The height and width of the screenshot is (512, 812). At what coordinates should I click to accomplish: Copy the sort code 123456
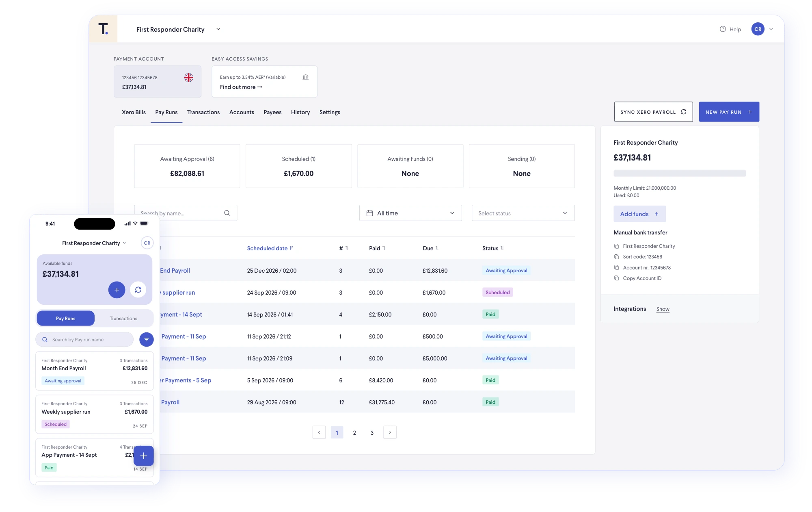tap(616, 257)
